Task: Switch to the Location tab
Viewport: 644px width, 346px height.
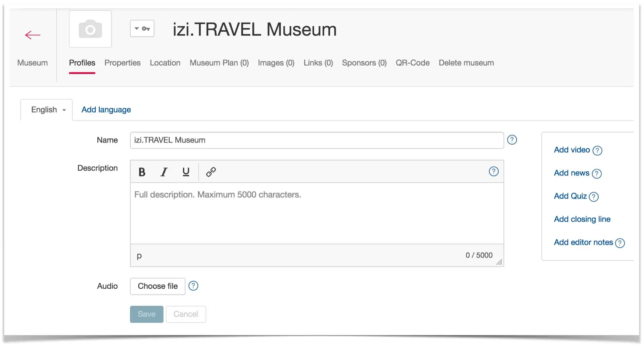Action: tap(165, 63)
